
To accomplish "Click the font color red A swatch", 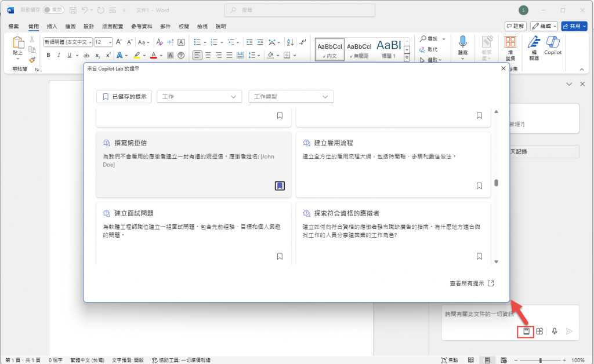I will click(x=153, y=55).
